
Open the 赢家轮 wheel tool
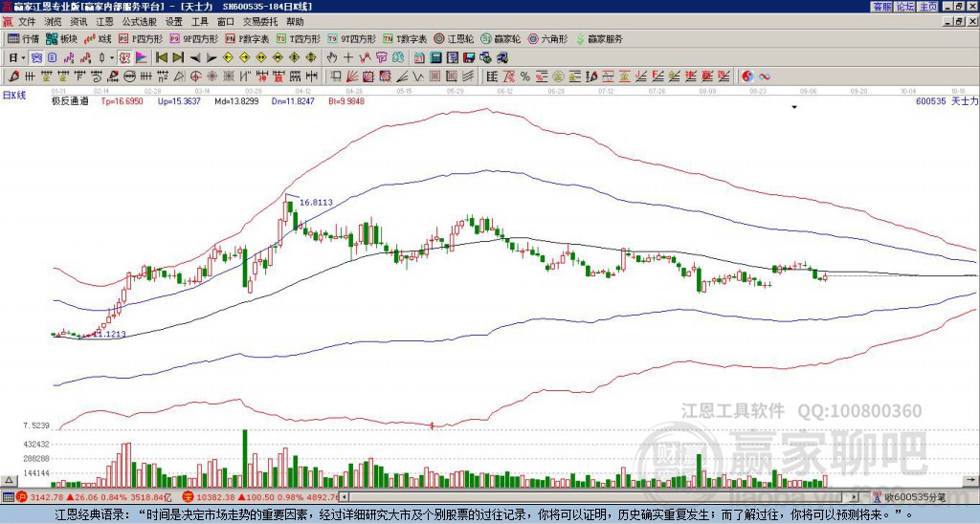click(x=501, y=38)
